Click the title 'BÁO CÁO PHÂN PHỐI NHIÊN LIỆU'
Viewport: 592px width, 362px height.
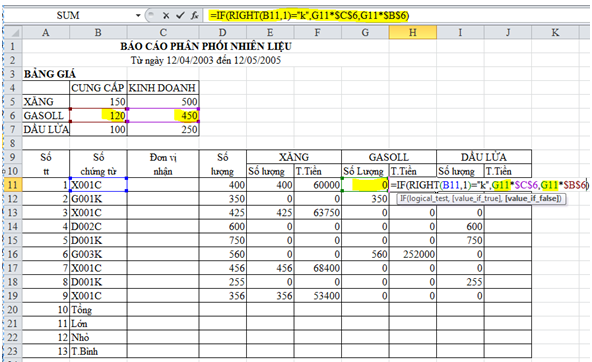click(x=206, y=46)
